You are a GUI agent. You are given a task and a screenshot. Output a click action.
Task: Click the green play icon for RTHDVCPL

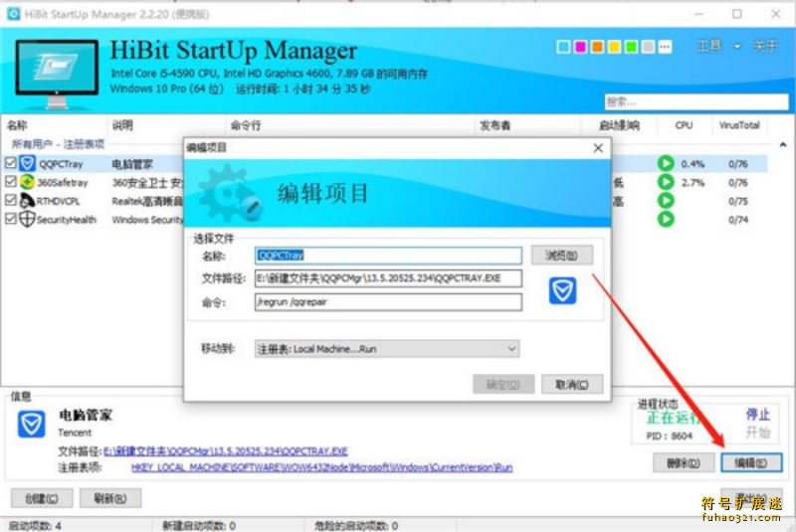(666, 201)
